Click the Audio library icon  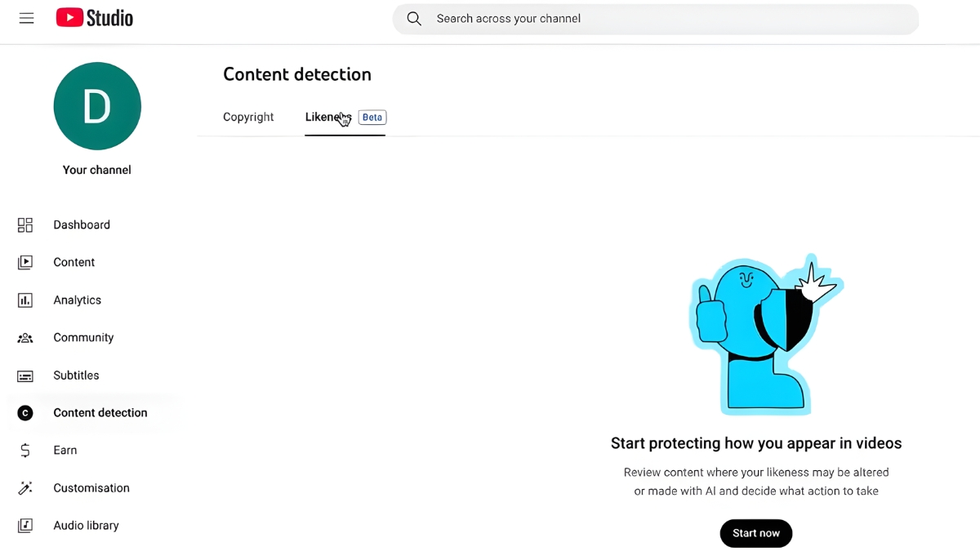[24, 525]
